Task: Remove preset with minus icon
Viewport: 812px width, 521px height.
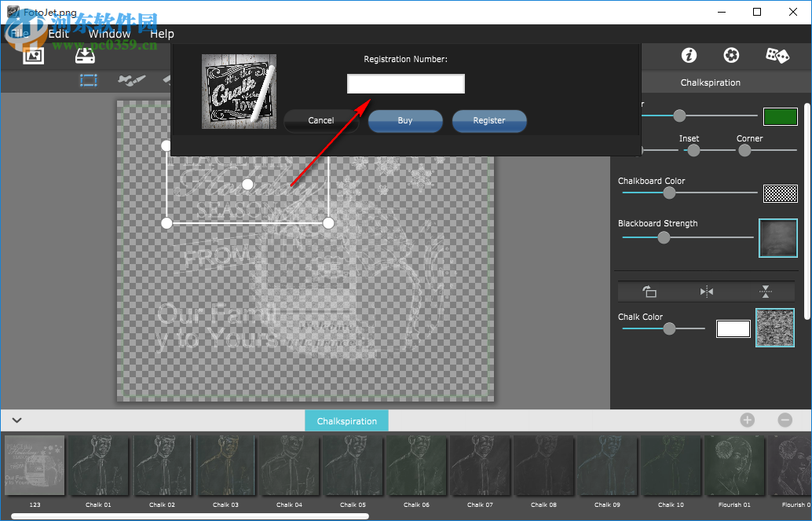Action: coord(785,420)
